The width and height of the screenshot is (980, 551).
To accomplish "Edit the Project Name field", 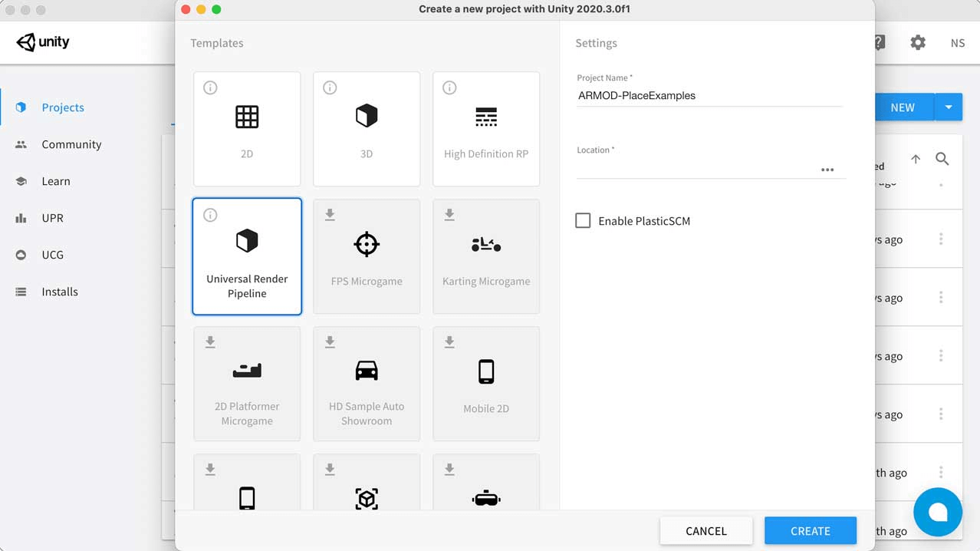I will point(710,96).
